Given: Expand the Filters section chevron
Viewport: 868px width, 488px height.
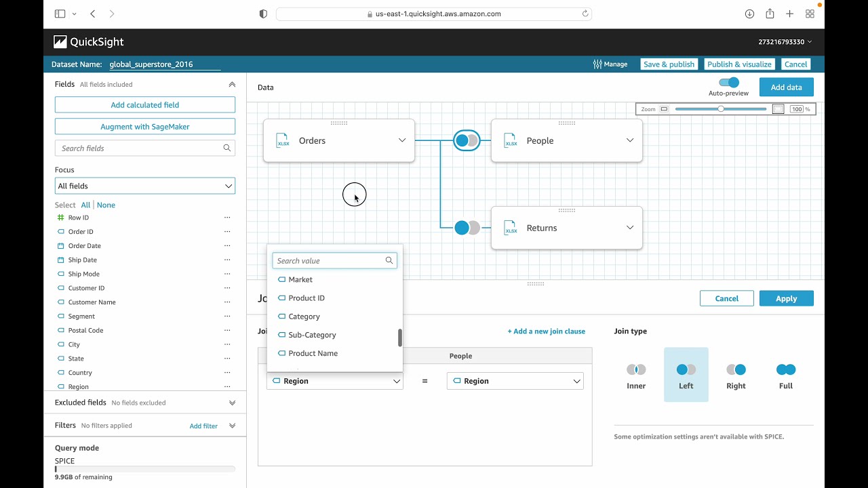Looking at the screenshot, I should click(232, 426).
